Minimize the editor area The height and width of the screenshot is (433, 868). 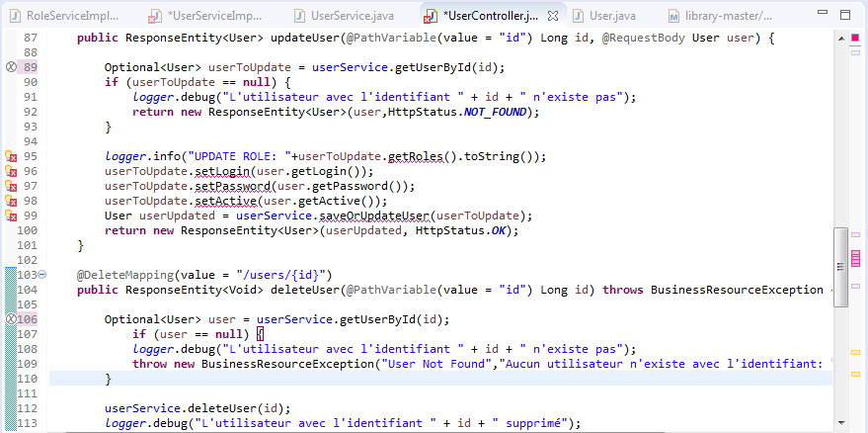click(823, 13)
